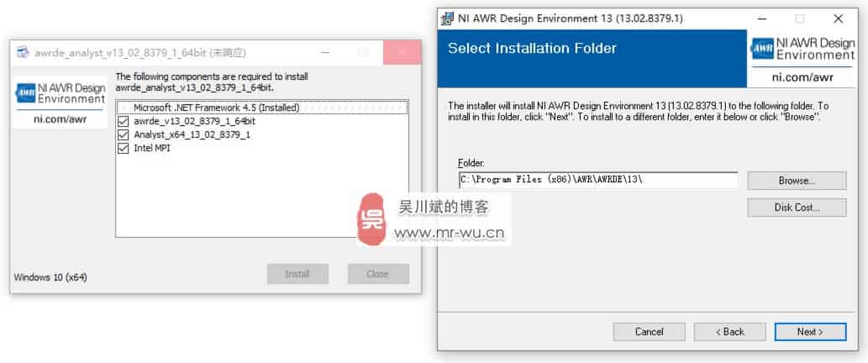Screen dimensions: 868x363
Task: Click the awrde_analyst title bar setup icon
Action: 23,53
